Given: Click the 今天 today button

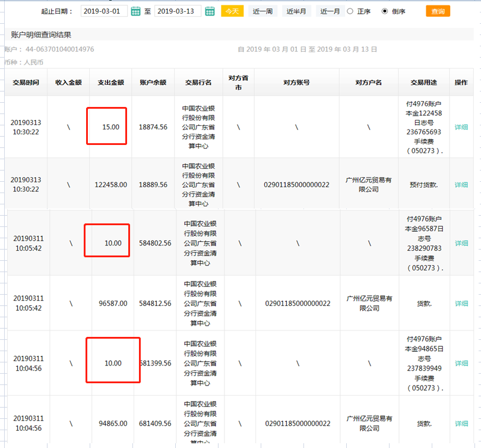Looking at the screenshot, I should (232, 11).
